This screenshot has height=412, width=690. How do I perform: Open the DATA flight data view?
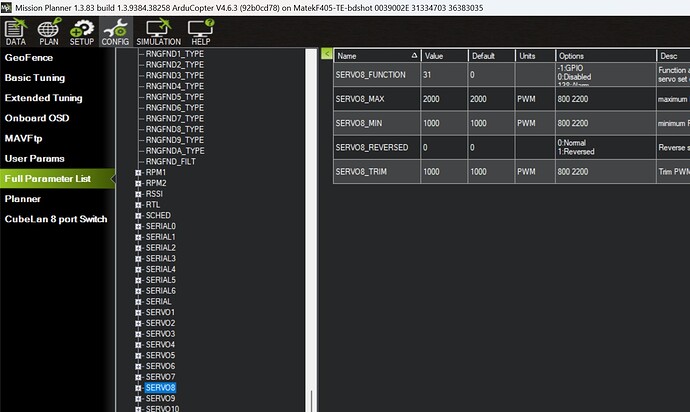tap(15, 34)
